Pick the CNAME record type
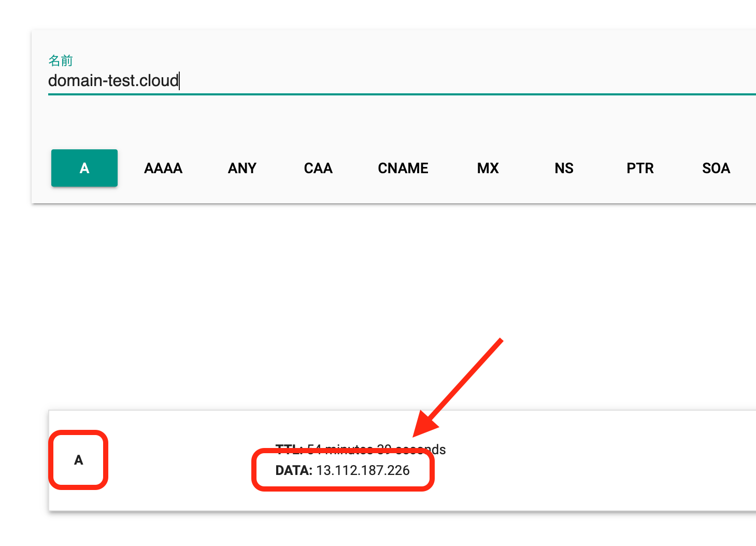Viewport: 756px width, 546px height. point(403,168)
